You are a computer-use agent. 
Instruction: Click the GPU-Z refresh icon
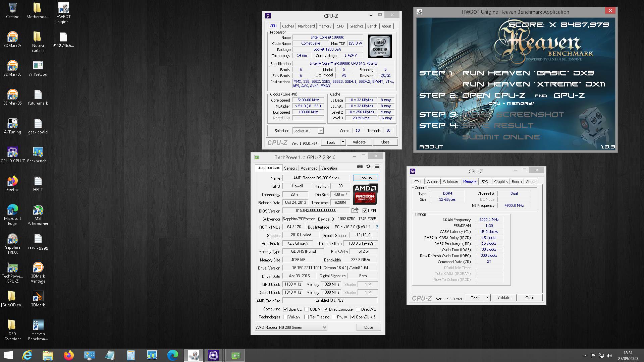368,166
